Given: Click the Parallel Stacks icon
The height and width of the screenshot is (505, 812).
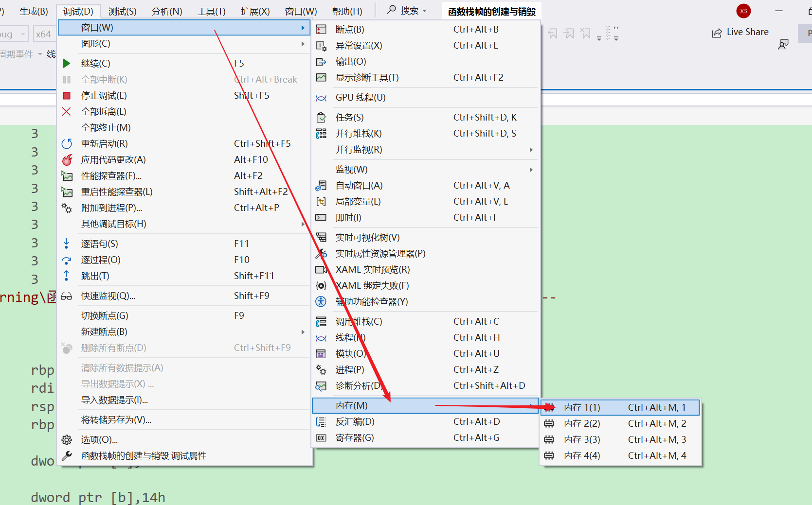Looking at the screenshot, I should pyautogui.click(x=321, y=134).
